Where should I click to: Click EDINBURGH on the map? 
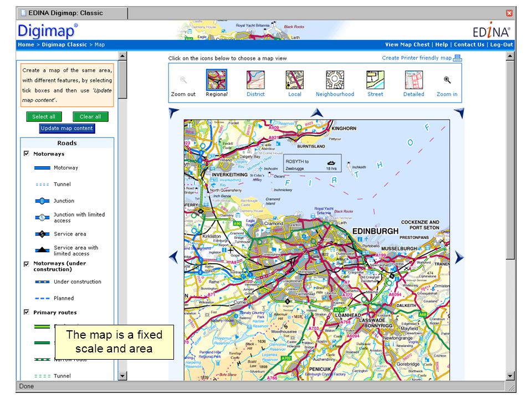[375, 231]
